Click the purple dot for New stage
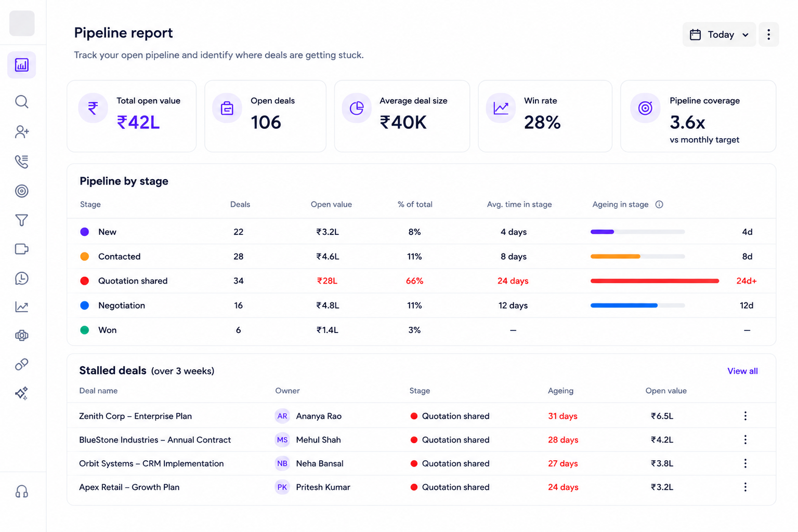The height and width of the screenshot is (532, 798). pyautogui.click(x=85, y=232)
